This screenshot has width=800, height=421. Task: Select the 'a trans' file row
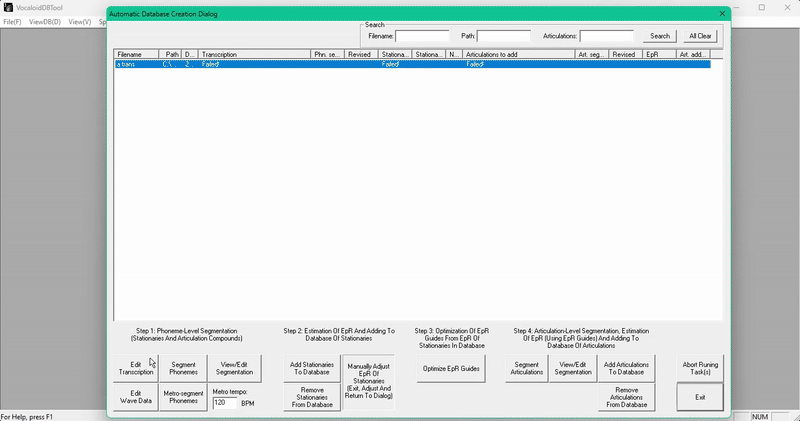[x=412, y=64]
